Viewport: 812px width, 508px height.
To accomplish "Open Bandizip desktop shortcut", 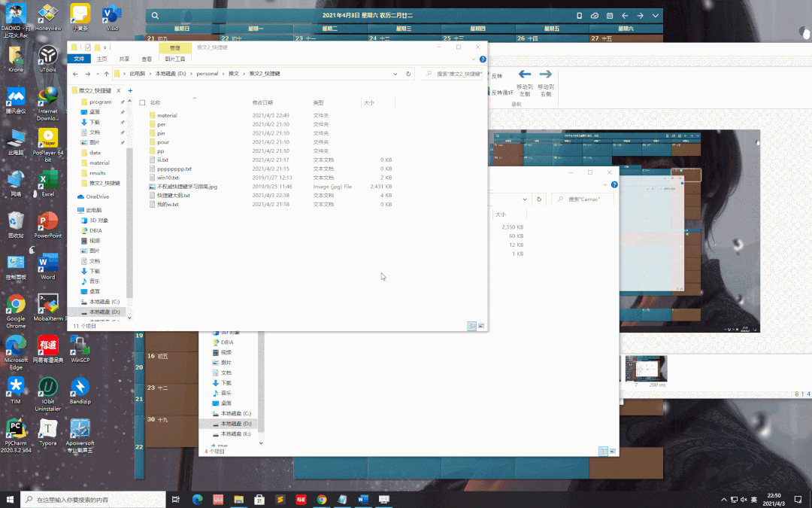I will point(80,391).
